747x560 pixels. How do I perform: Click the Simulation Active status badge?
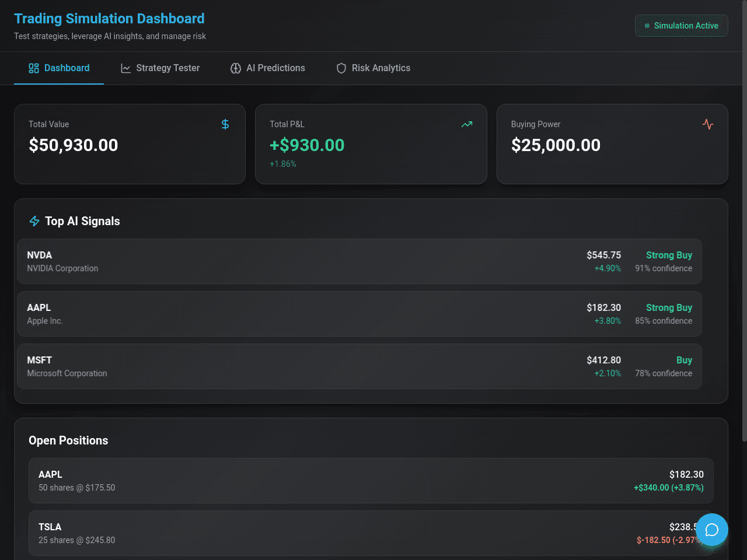(682, 26)
